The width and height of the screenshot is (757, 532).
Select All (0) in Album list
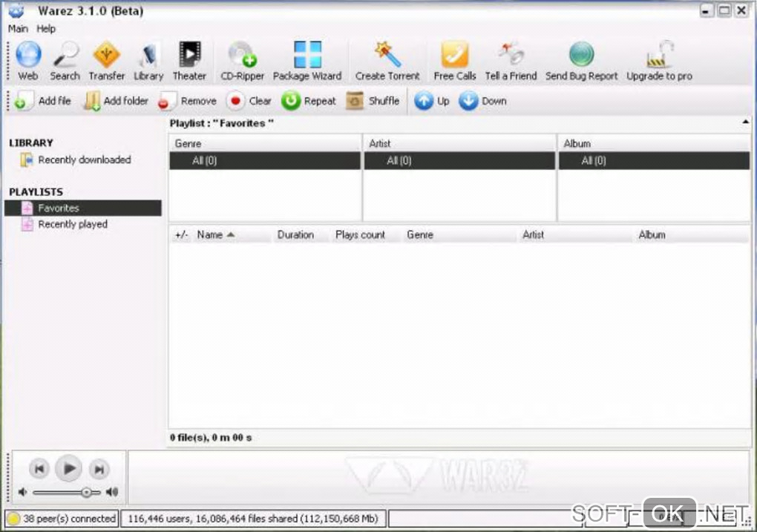654,161
